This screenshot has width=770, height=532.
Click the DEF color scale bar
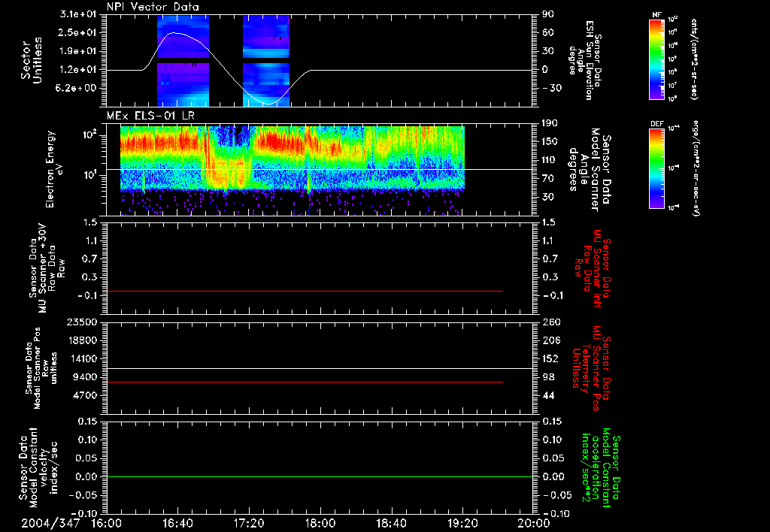657,168
